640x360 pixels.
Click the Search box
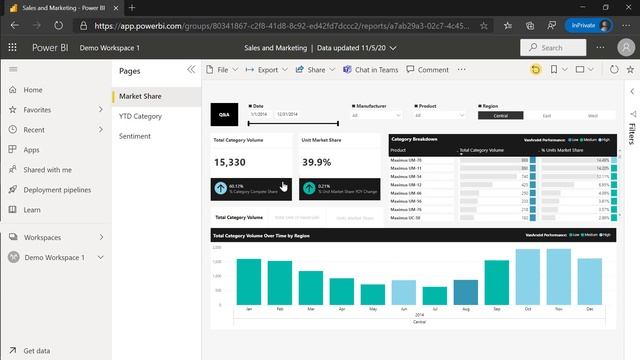click(x=553, y=47)
